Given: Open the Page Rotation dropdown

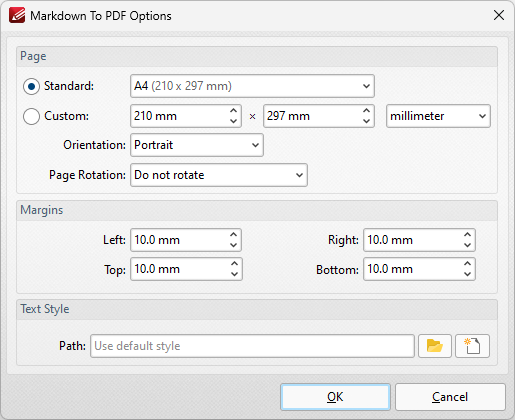Looking at the screenshot, I should (x=219, y=175).
